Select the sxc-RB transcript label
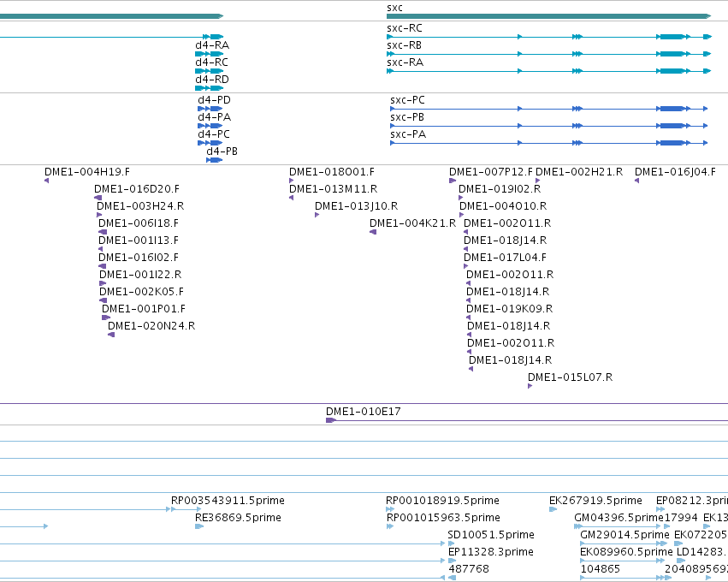The width and height of the screenshot is (728, 582). point(405,45)
